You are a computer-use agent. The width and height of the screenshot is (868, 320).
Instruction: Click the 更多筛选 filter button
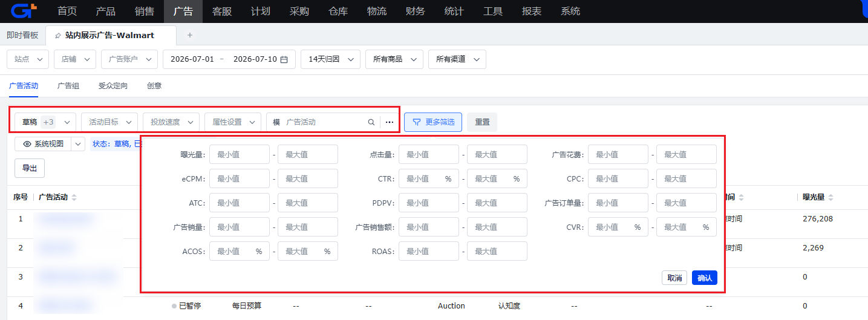coord(433,122)
